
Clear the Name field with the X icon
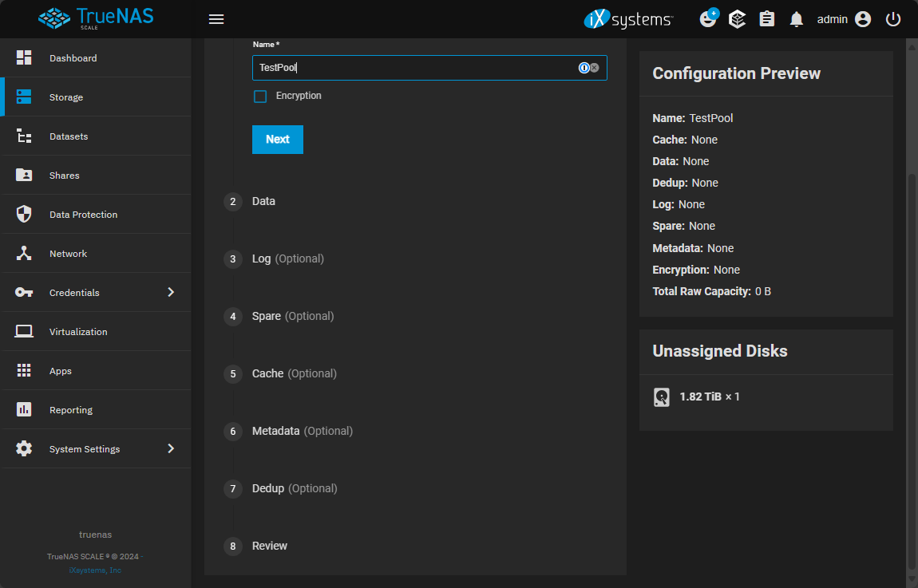pyautogui.click(x=594, y=68)
